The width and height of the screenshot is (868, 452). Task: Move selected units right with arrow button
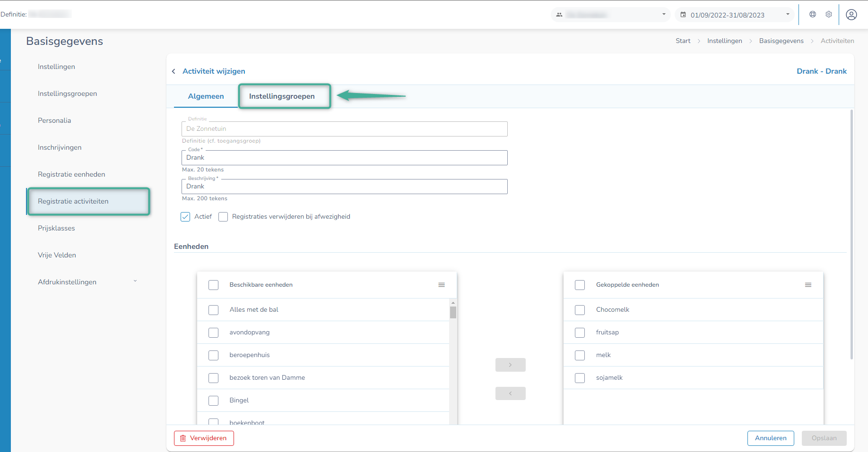click(x=510, y=365)
